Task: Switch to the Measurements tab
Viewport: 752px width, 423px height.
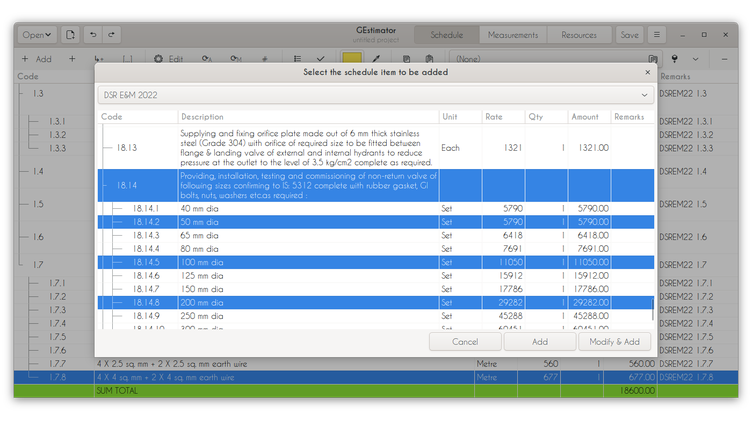Action: pyautogui.click(x=511, y=35)
